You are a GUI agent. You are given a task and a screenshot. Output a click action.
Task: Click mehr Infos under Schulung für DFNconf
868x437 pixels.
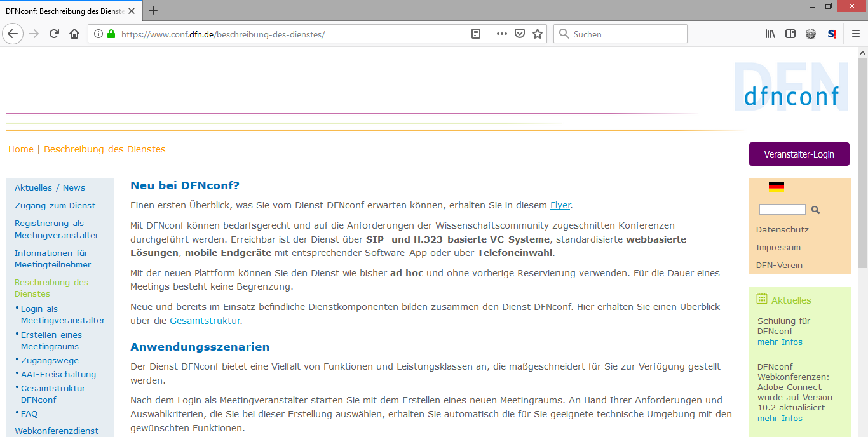coord(780,342)
